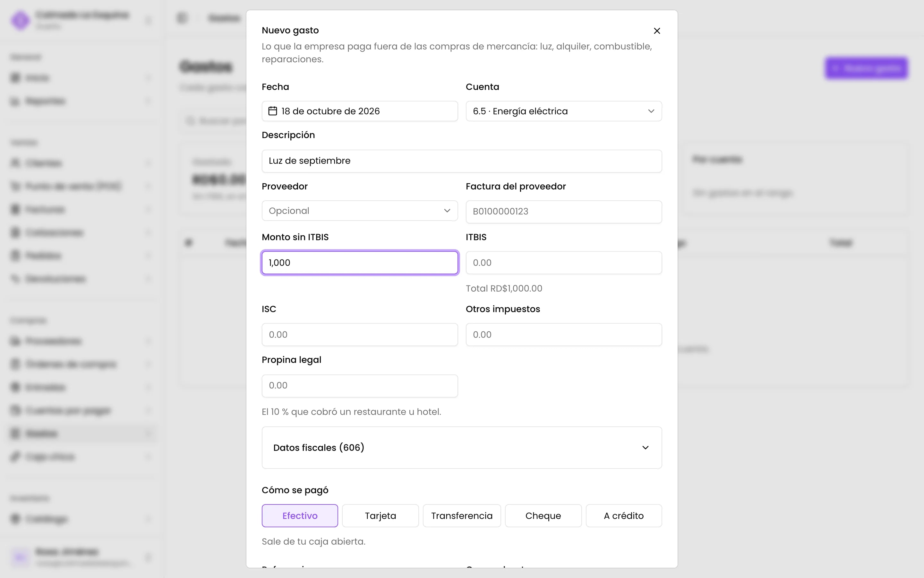This screenshot has width=924, height=578.
Task: Focus the Otros impuestos field
Action: click(564, 335)
